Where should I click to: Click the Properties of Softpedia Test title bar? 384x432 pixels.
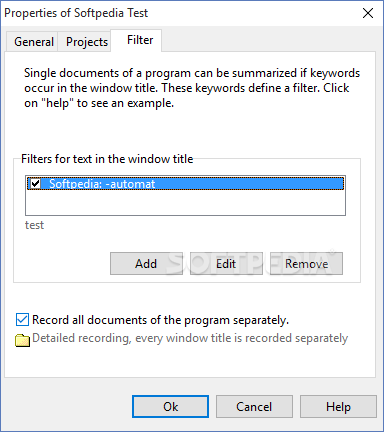(76, 13)
